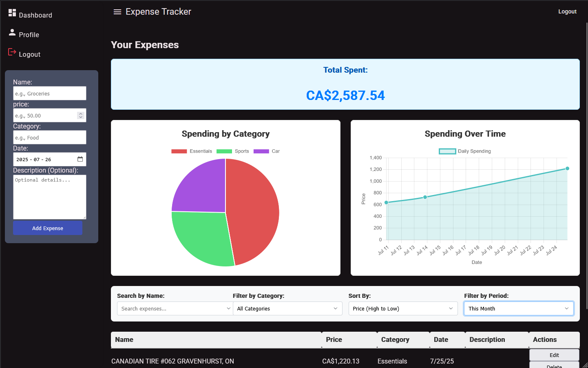Click the Add Expense button

47,228
